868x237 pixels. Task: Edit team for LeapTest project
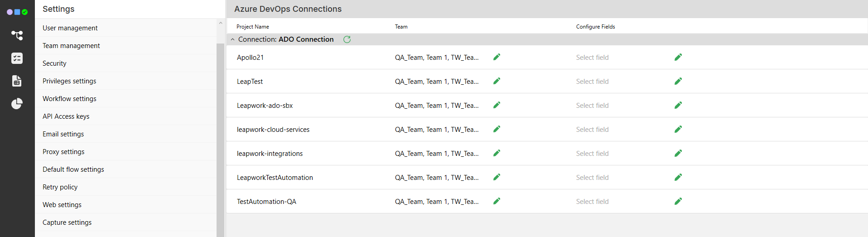click(x=497, y=81)
